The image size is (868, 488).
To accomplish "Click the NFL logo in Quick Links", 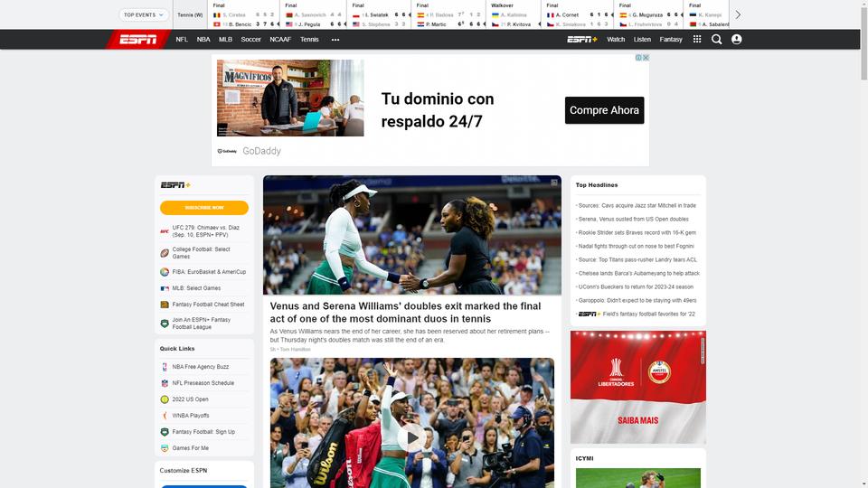I will (x=165, y=383).
